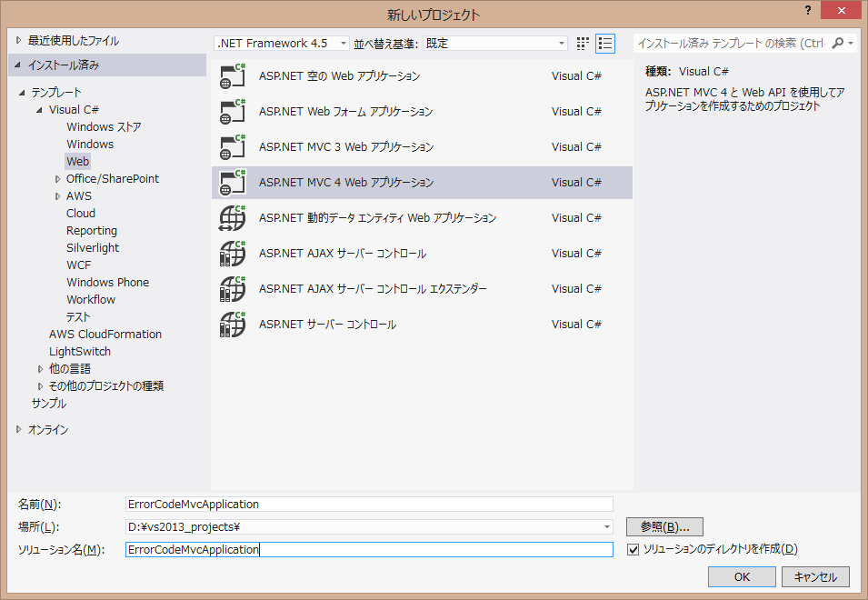Open the 場所 location history dropdown
868x600 pixels.
605,526
